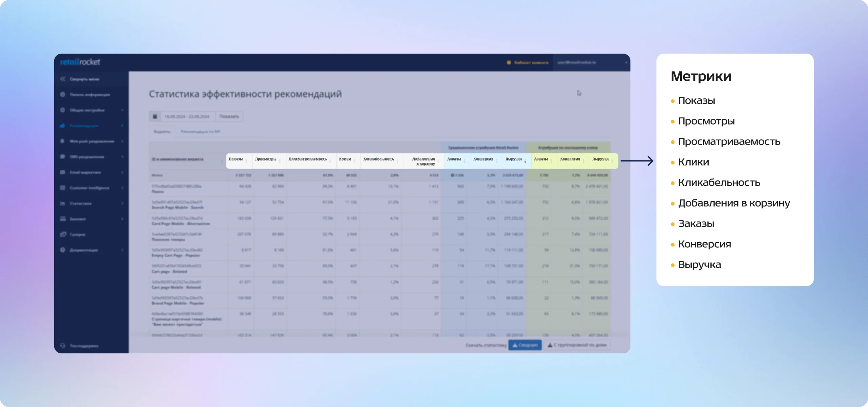Screen dimensions: 868x407
Task: Expand the Customer Intelligence submenu chevron
Action: [x=122, y=188]
